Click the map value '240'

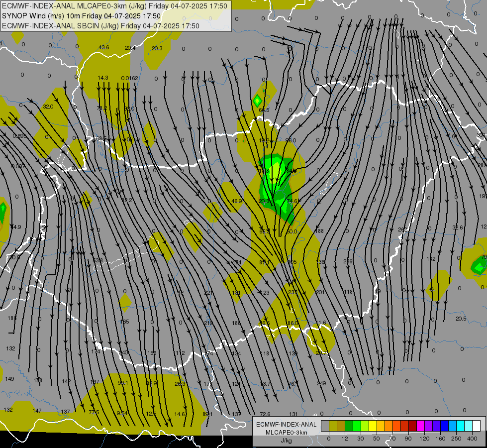coord(123,352)
